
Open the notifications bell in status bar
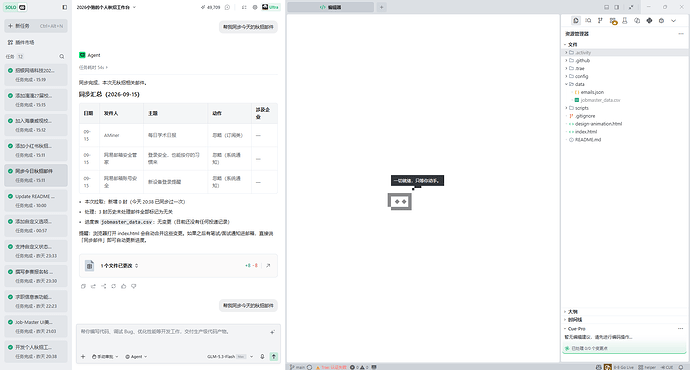tap(681, 367)
